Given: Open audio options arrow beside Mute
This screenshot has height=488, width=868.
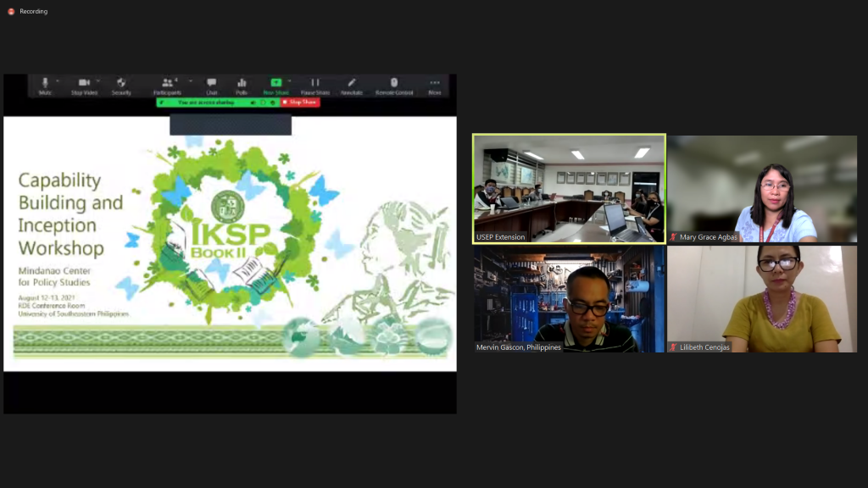Looking at the screenshot, I should click(x=58, y=81).
